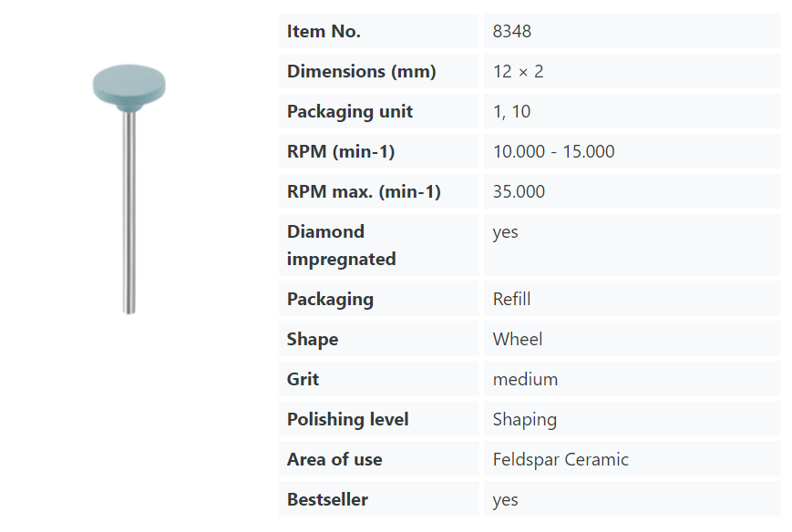Screen dimensions: 792x532
Task: Select the 35.000 maximum RPM value
Action: pyautogui.click(x=519, y=191)
